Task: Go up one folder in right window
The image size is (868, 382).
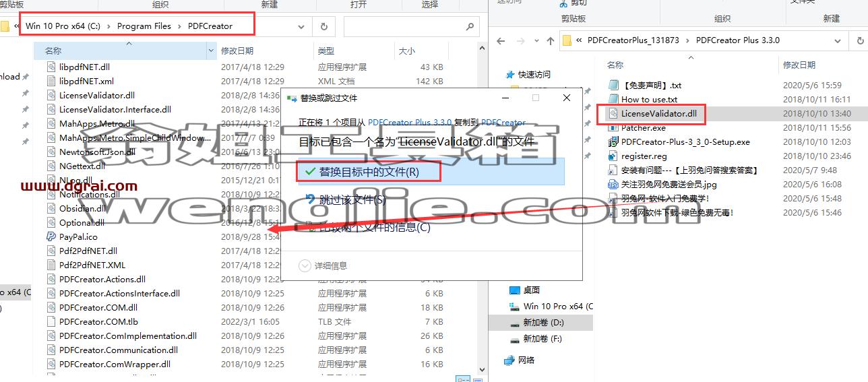Action: [550, 40]
